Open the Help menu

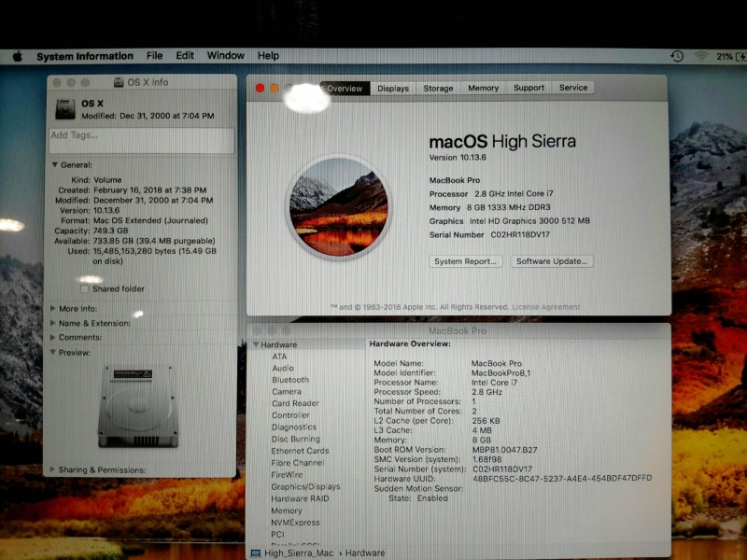tap(268, 56)
